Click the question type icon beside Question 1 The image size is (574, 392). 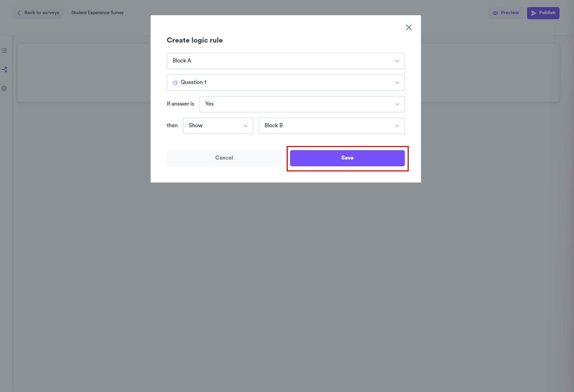[x=175, y=83]
